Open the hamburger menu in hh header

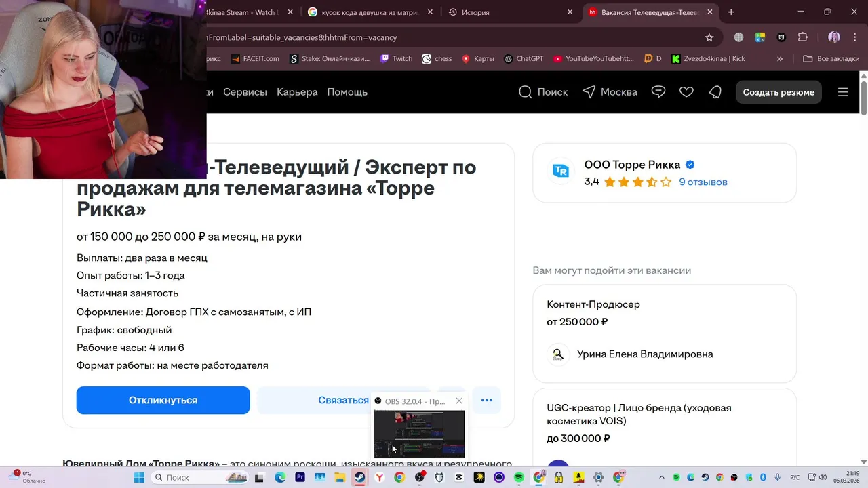coord(843,92)
